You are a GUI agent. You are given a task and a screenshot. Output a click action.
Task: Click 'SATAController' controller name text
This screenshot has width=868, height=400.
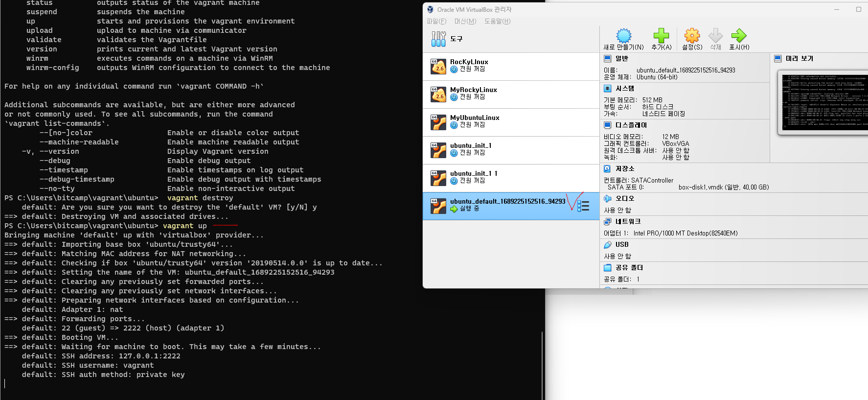652,180
